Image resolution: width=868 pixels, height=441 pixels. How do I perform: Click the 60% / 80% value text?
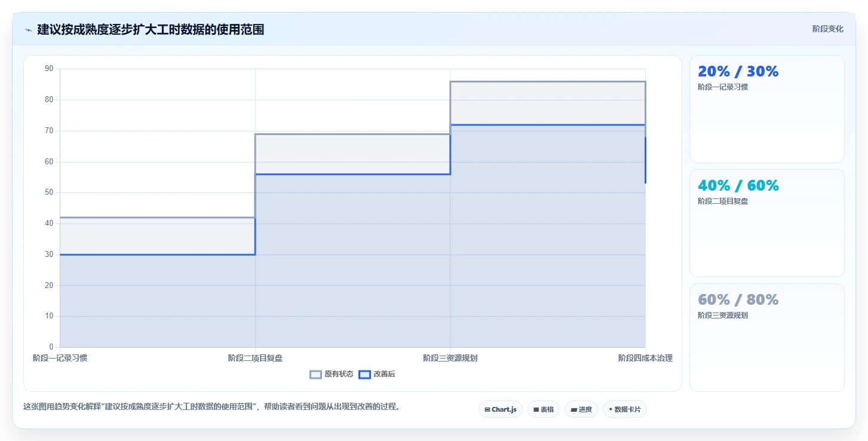coord(738,299)
